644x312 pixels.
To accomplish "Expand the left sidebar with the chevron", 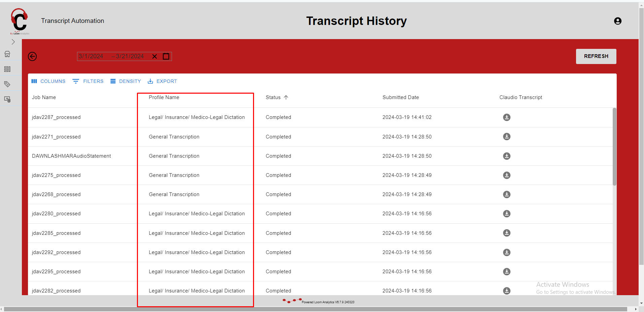I will pos(13,42).
